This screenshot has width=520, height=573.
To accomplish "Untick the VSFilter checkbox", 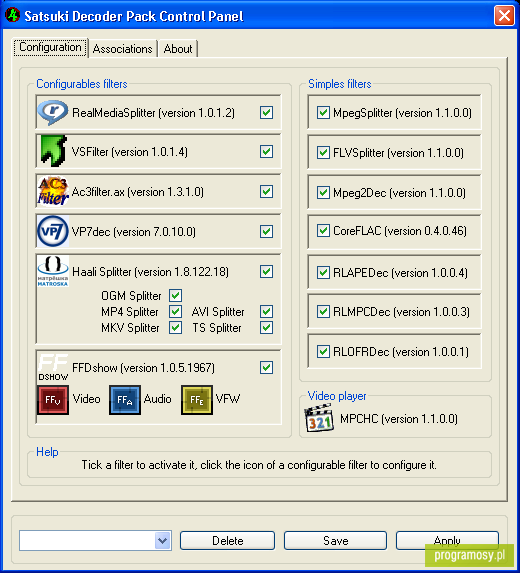I will [266, 151].
